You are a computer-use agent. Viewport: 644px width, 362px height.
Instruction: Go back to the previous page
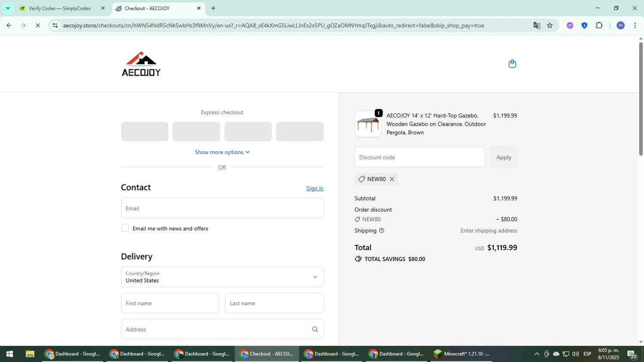pos(9,26)
